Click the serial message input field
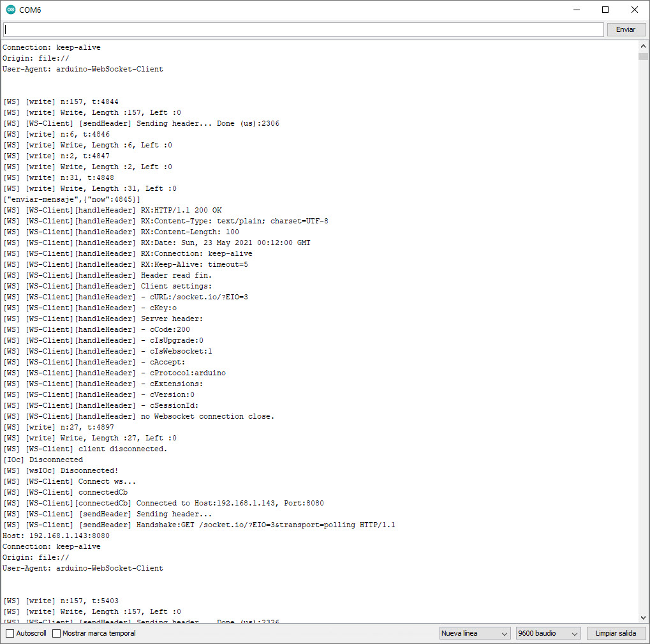 click(x=304, y=29)
